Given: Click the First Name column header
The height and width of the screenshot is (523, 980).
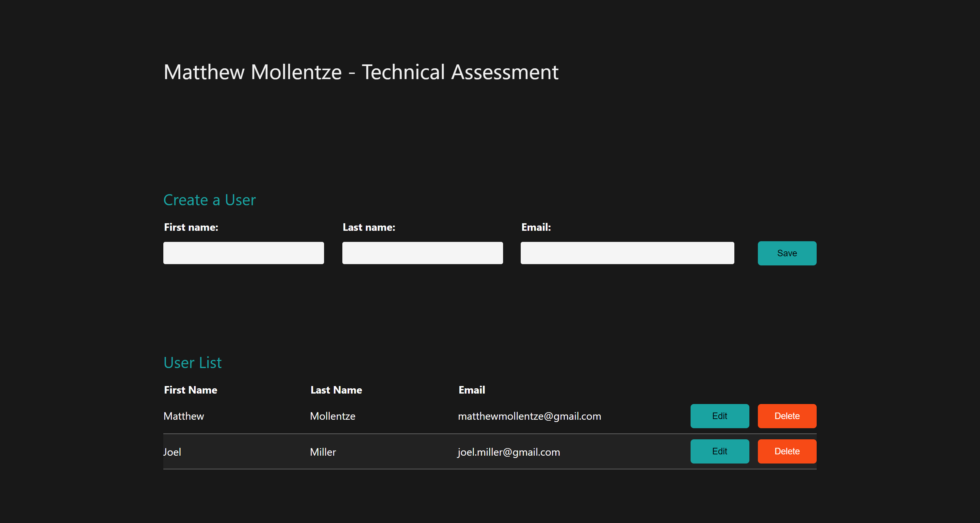Looking at the screenshot, I should pos(190,390).
